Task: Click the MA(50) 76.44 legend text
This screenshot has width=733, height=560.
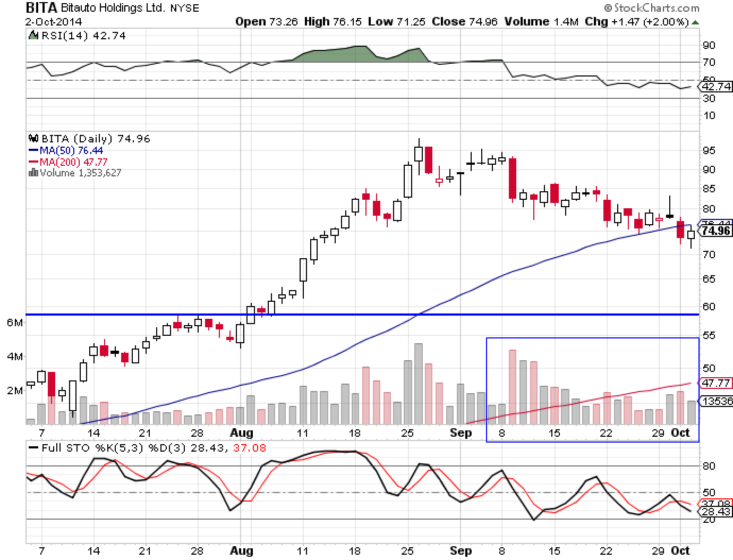Action: click(x=71, y=151)
